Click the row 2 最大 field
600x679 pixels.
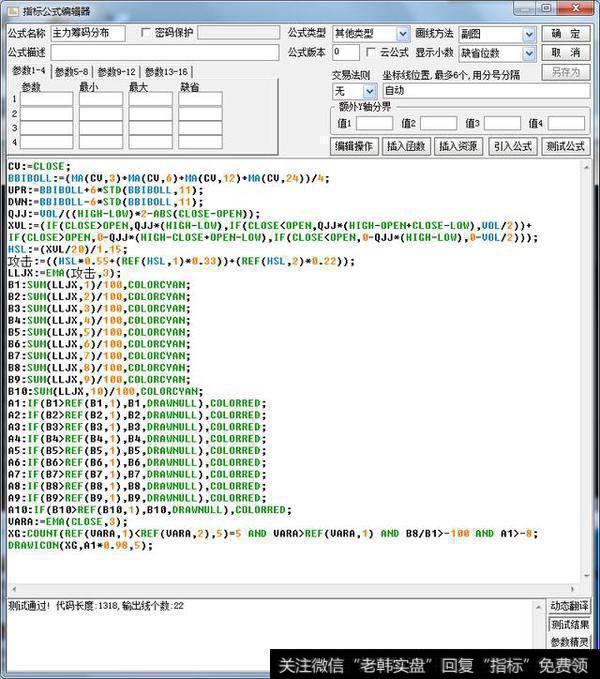pyautogui.click(x=150, y=113)
